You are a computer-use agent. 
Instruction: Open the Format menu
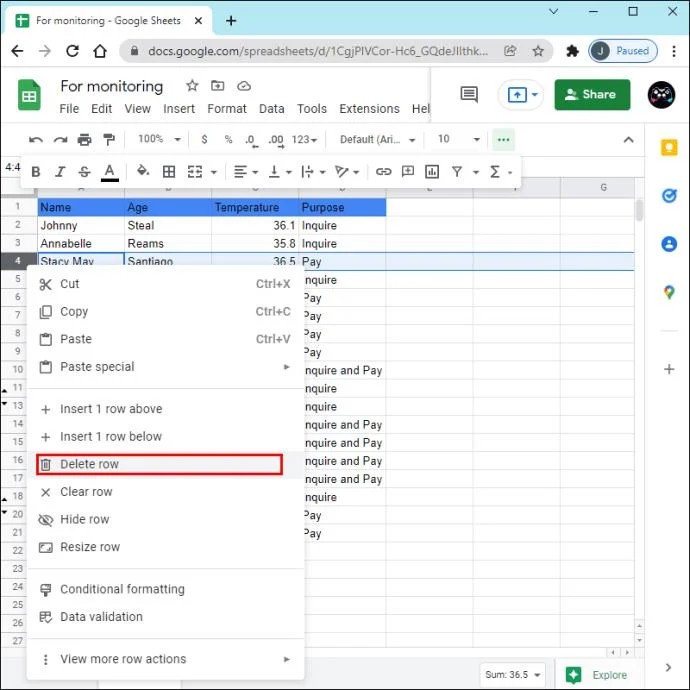pyautogui.click(x=227, y=109)
